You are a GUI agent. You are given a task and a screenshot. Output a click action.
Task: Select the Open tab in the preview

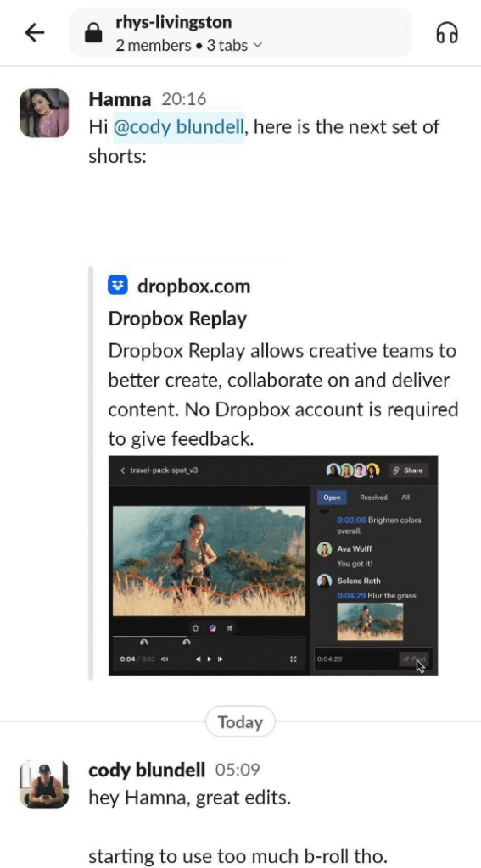pos(332,498)
